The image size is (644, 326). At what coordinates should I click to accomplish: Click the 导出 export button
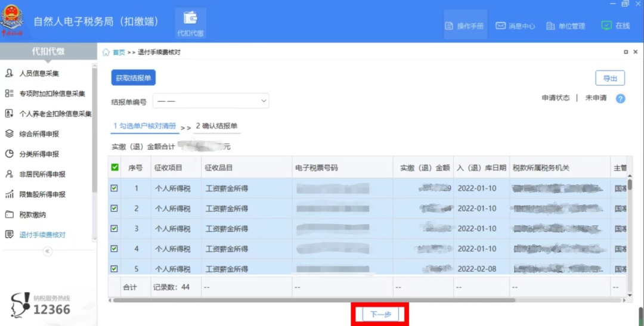click(609, 78)
